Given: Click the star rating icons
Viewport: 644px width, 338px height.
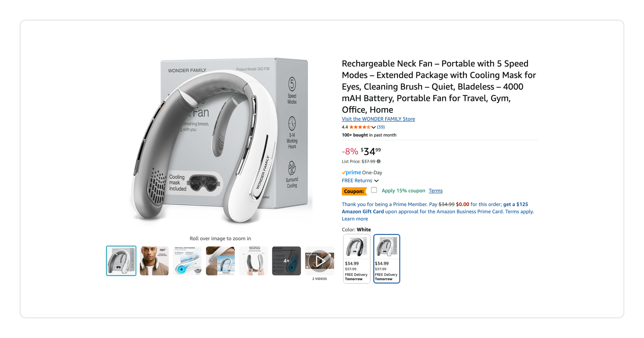Looking at the screenshot, I should point(360,127).
